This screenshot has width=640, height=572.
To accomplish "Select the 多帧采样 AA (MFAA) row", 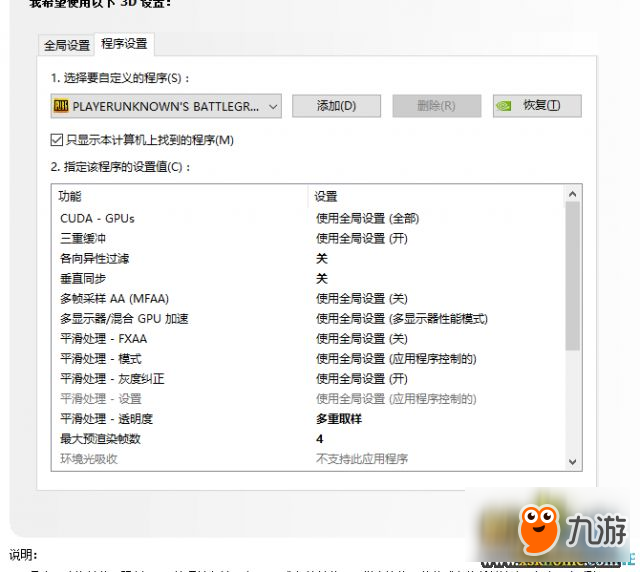I will coord(308,298).
